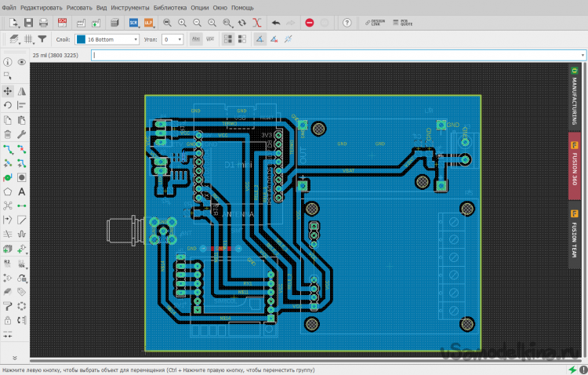
Task: Click the Design Link button
Action: [375, 23]
